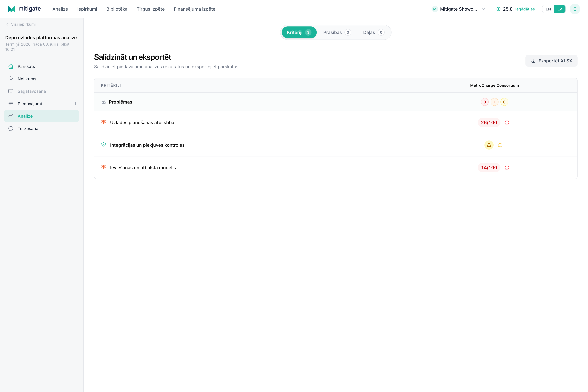Open the yellow comment icon in Integrācijas row

[x=500, y=145]
